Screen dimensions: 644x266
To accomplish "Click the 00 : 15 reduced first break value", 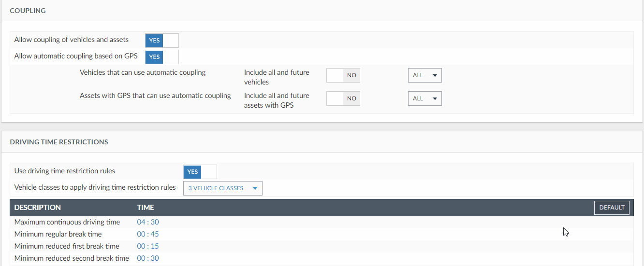I will [147, 246].
